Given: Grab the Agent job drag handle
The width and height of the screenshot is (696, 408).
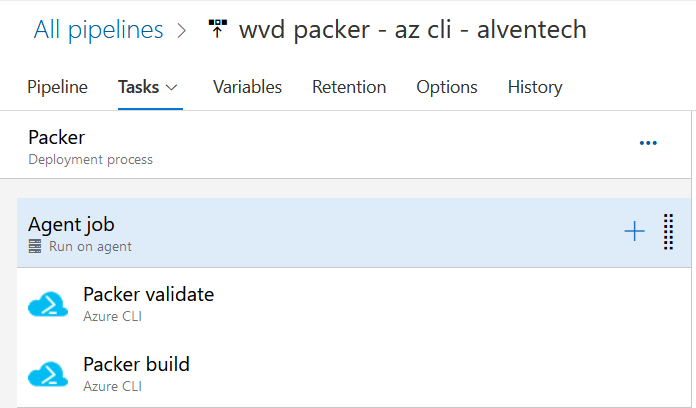Looking at the screenshot, I should (668, 232).
